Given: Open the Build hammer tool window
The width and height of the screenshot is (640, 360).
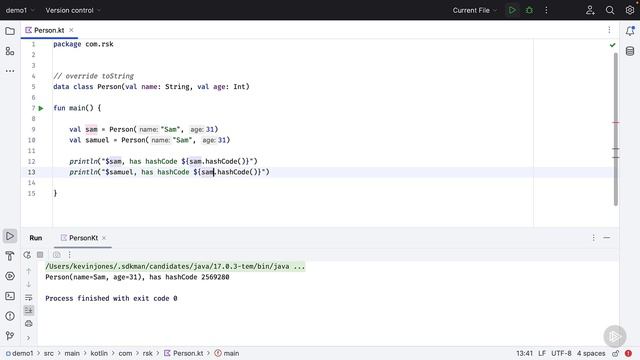Looking at the screenshot, I should (x=10, y=256).
